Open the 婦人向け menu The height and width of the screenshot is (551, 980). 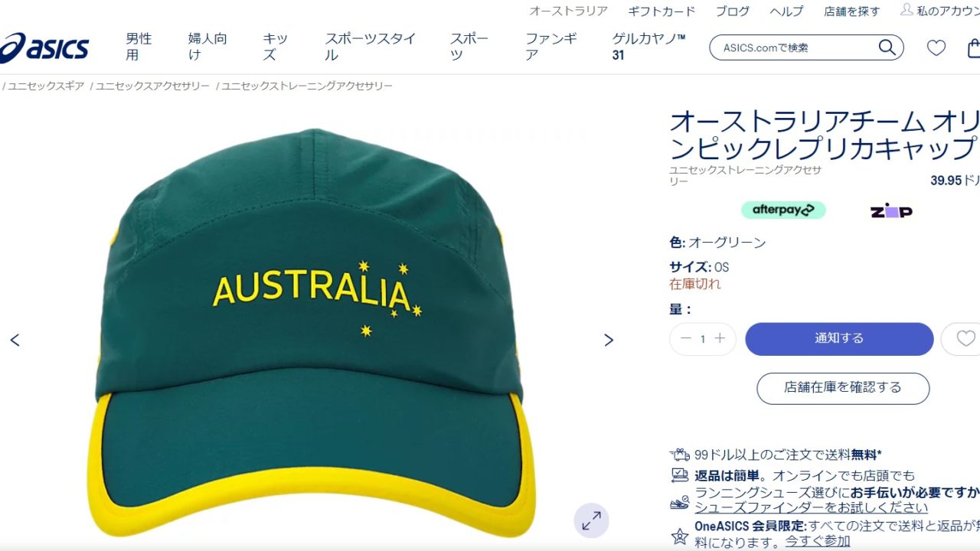point(207,47)
